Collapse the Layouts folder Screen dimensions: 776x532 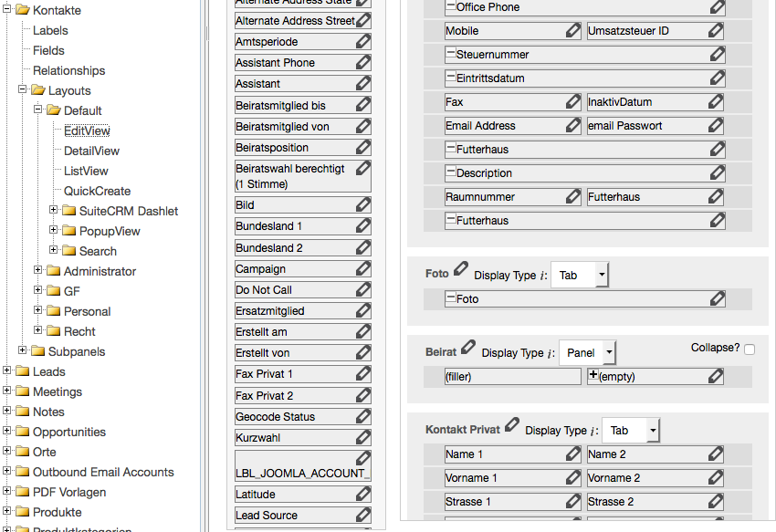(22, 89)
